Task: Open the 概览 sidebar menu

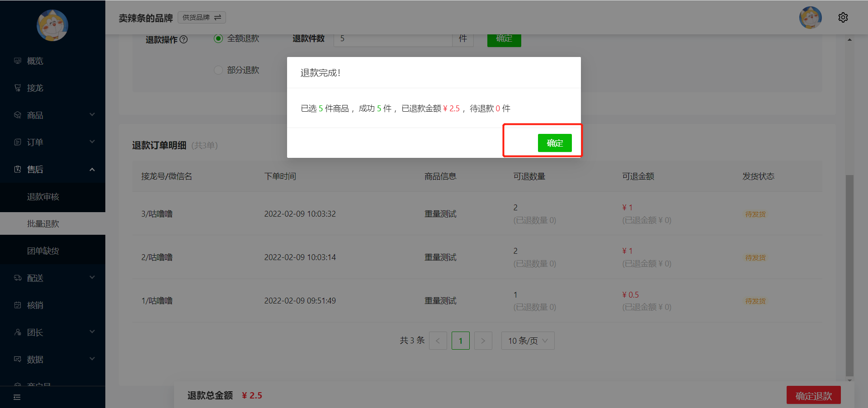Action: pos(52,61)
